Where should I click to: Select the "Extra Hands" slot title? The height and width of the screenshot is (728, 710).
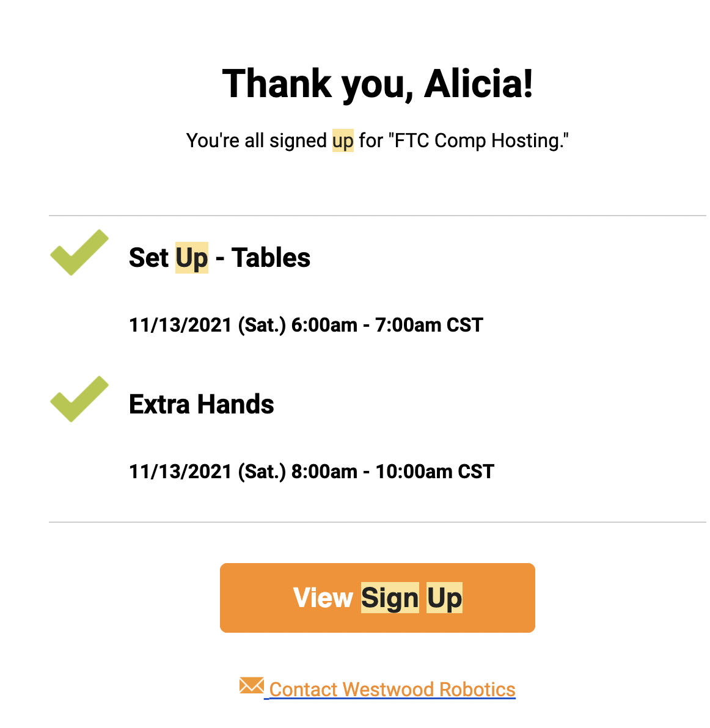point(202,404)
